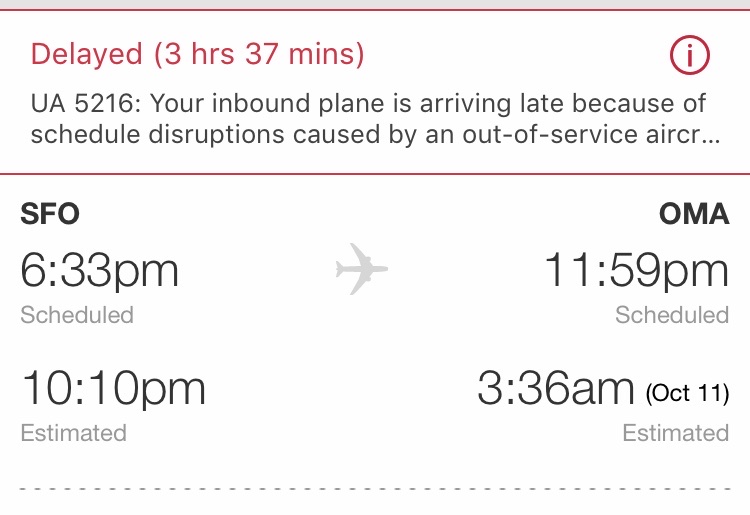
Task: Tap the (Oct 11) next-day date note
Action: 688,391
